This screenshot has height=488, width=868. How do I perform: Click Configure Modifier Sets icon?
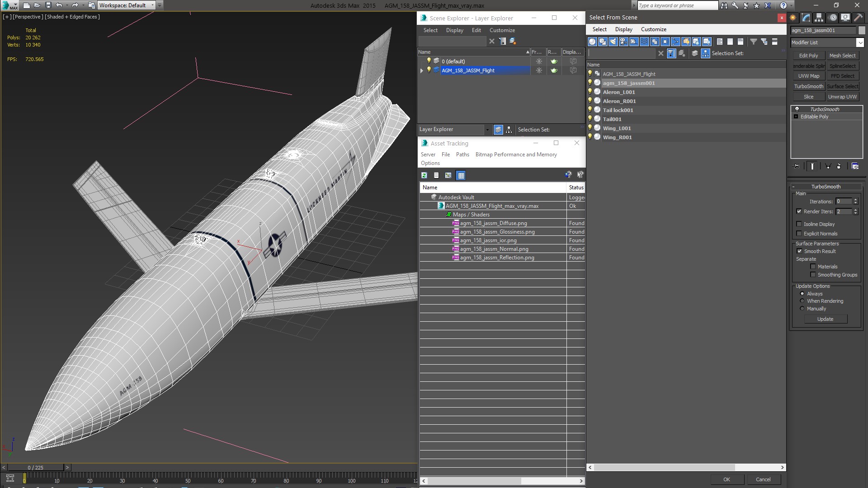[855, 166]
